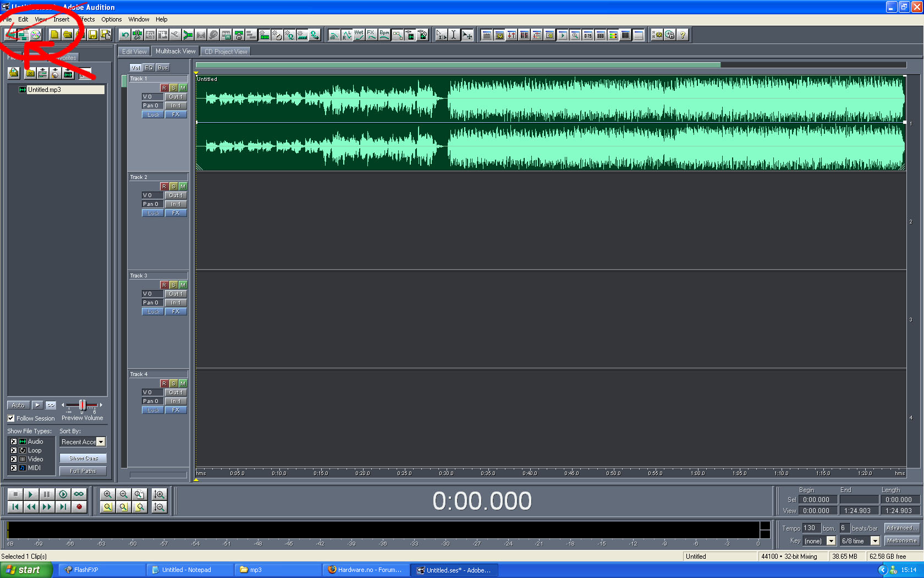The height and width of the screenshot is (578, 924).
Task: Jump to beginning transport button
Action: point(15,507)
